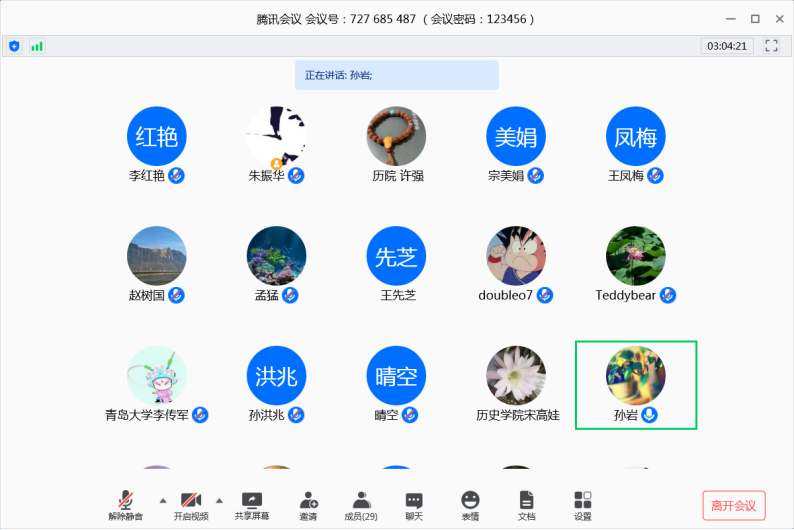Viewport: 794px width, 530px height.
Task: Turn on camera with 开启视频
Action: [191, 502]
